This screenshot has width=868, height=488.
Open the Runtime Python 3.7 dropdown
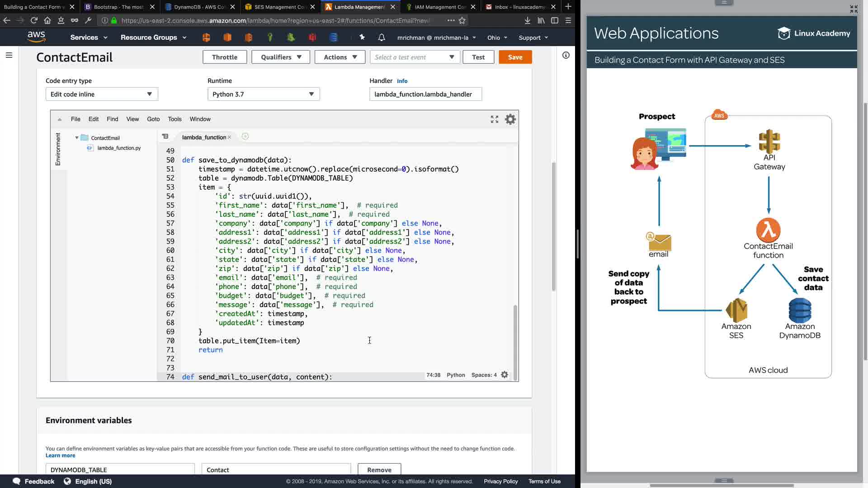coord(264,94)
